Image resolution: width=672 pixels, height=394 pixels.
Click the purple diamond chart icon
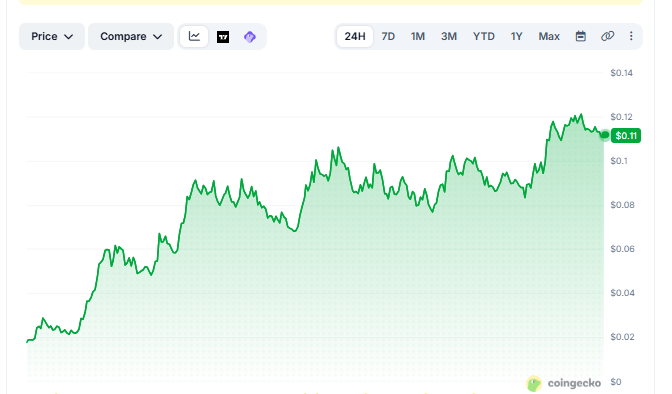coord(250,37)
